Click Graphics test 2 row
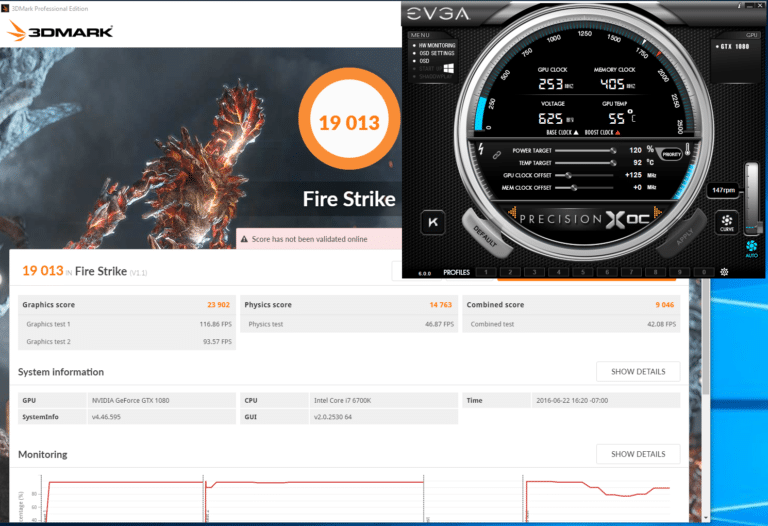The image size is (768, 526). pos(127,341)
